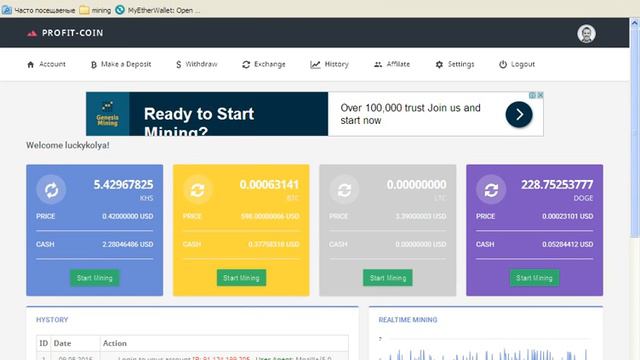640x360 pixels.
Task: Select DOGE cash 0.05284412 USD
Action: tap(568, 244)
